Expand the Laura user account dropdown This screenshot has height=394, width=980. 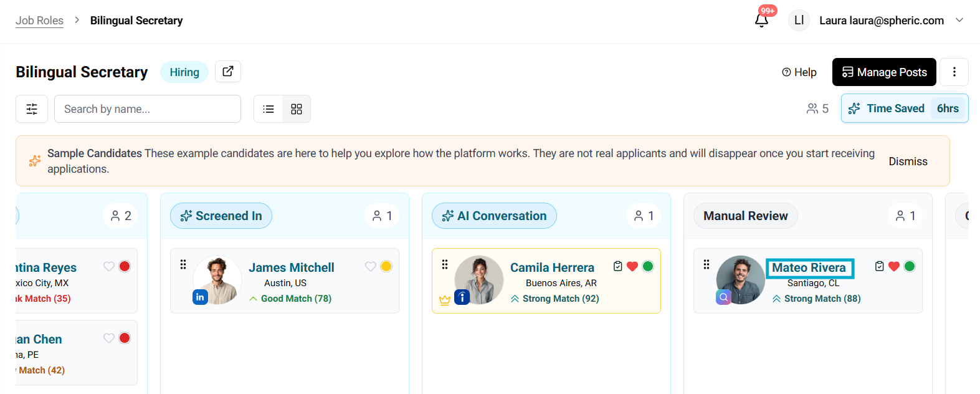click(959, 20)
